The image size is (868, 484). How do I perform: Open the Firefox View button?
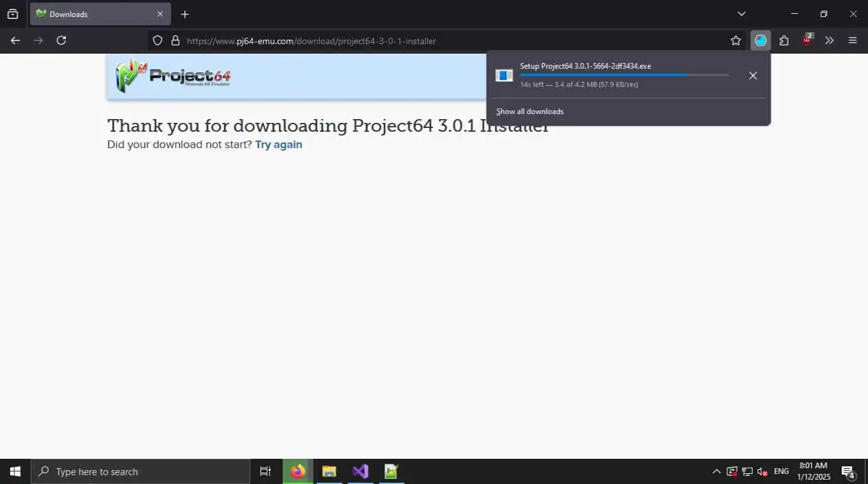(13, 14)
